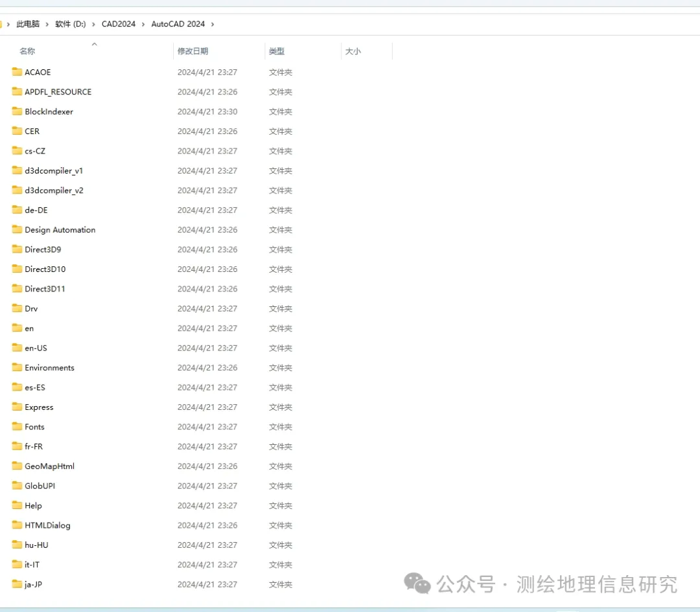Expand breadcrumb arrow before 此电脑

(8, 24)
